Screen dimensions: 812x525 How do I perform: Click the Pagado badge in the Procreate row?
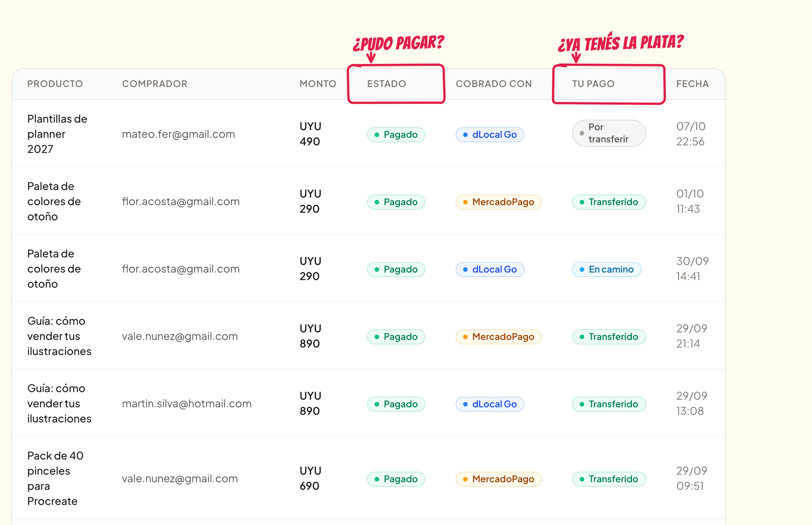pos(396,479)
